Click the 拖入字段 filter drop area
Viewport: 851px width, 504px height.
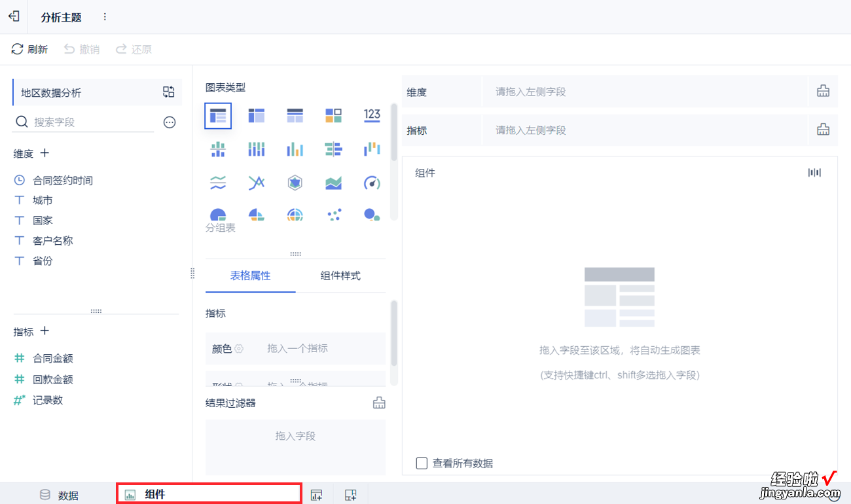click(296, 448)
